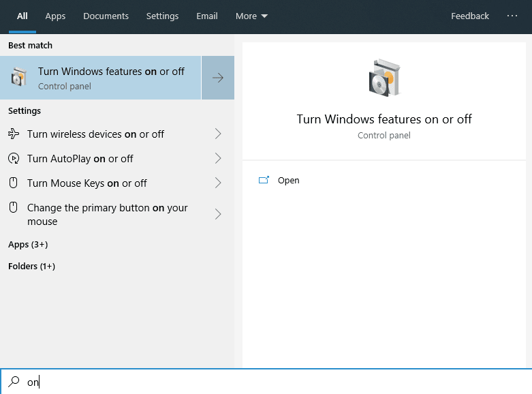Click Open in the preview pane

[x=288, y=181]
